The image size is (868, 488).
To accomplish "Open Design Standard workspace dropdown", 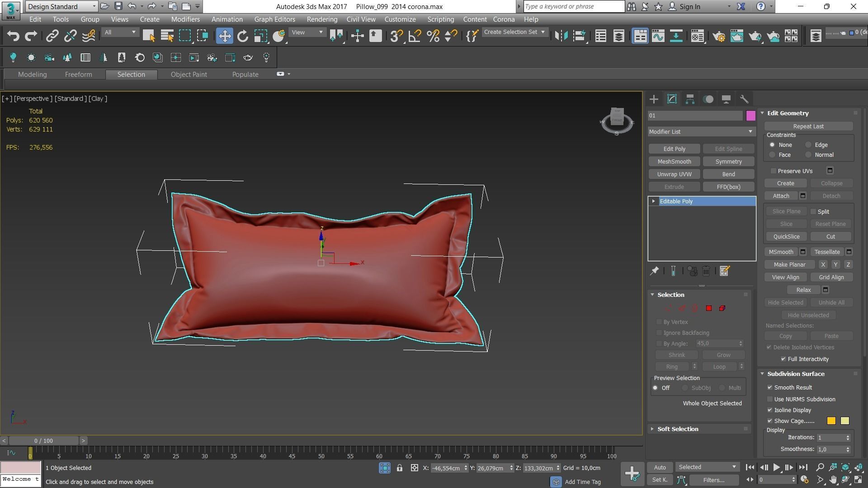I will (x=61, y=6).
